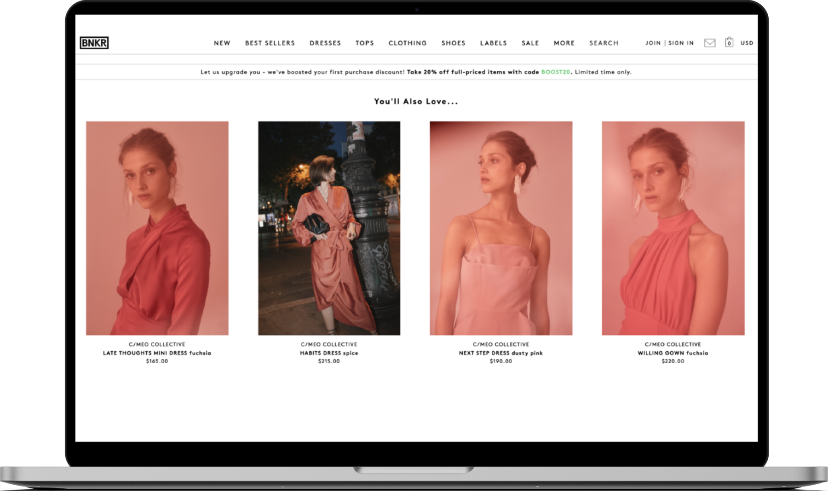Open Habits Dress spice photo

coord(329,228)
